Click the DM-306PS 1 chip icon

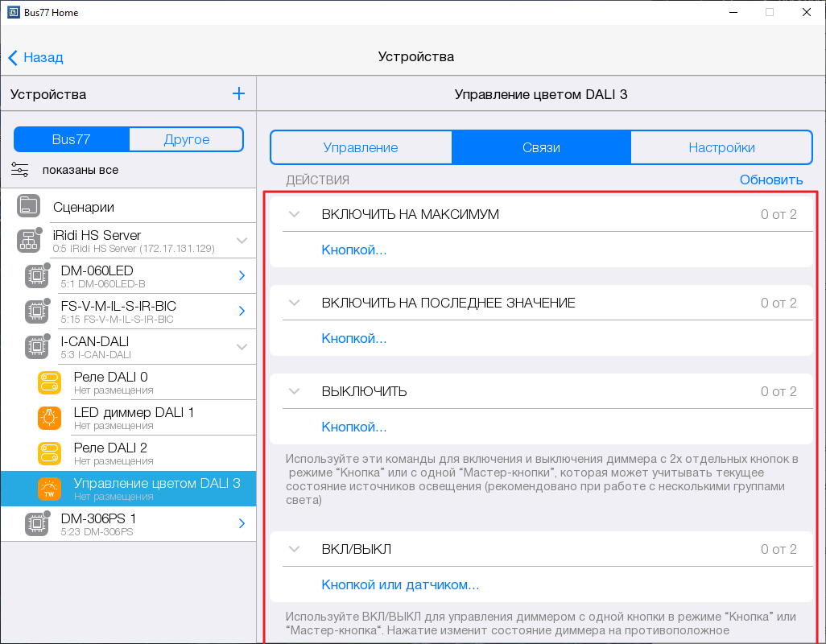point(36,524)
